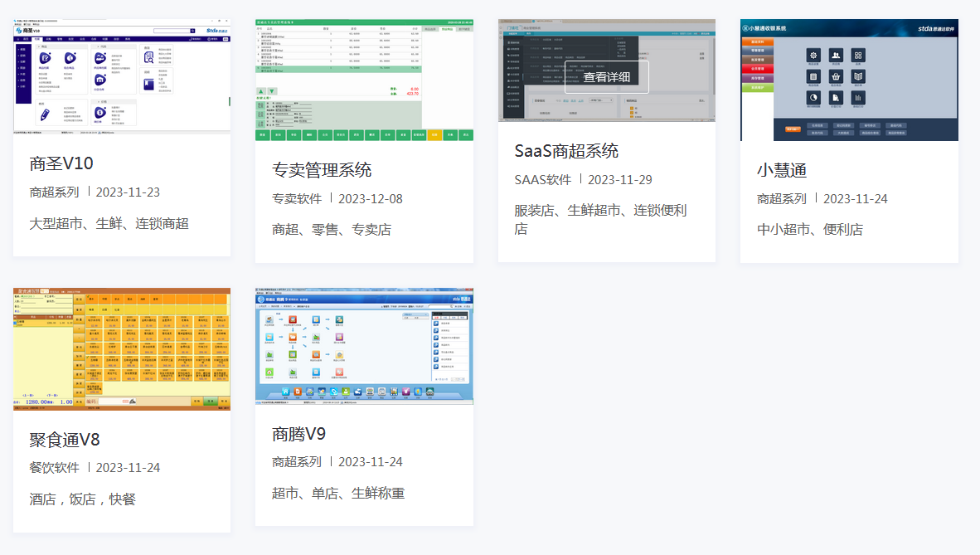The height and width of the screenshot is (555, 980).
Task: Open the 商腾V9 blue interface thumbnail
Action: coord(364,346)
